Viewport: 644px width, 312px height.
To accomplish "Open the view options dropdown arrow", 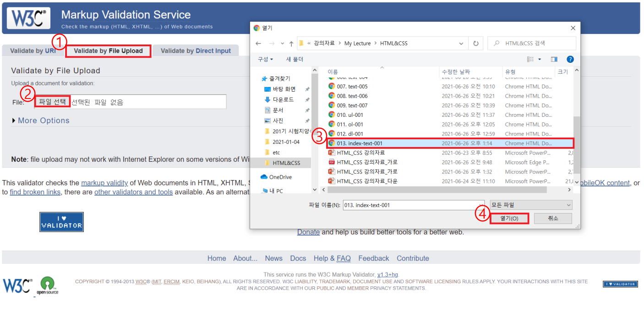I will pos(540,59).
